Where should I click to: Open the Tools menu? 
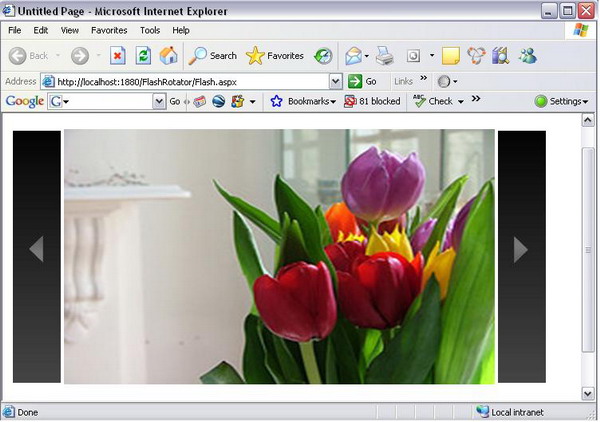click(150, 30)
